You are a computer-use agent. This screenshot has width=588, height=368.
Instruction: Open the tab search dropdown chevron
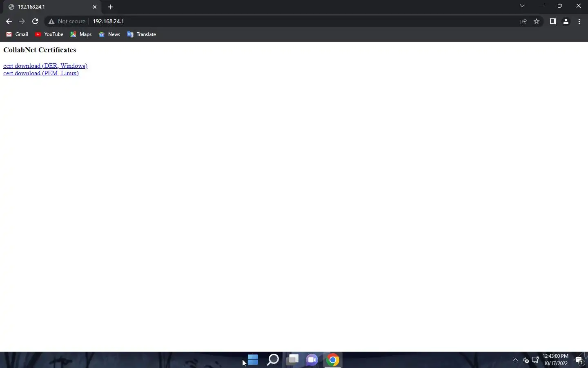click(x=522, y=6)
